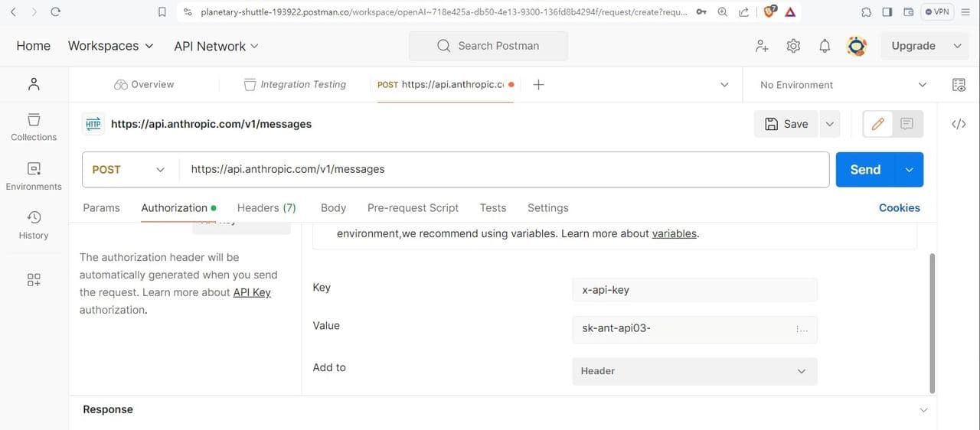This screenshot has height=430, width=980.
Task: Open the Save options dropdown arrow
Action: coord(829,124)
